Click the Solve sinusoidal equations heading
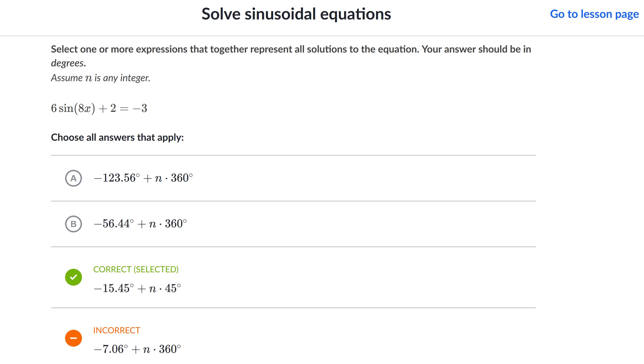 tap(296, 14)
